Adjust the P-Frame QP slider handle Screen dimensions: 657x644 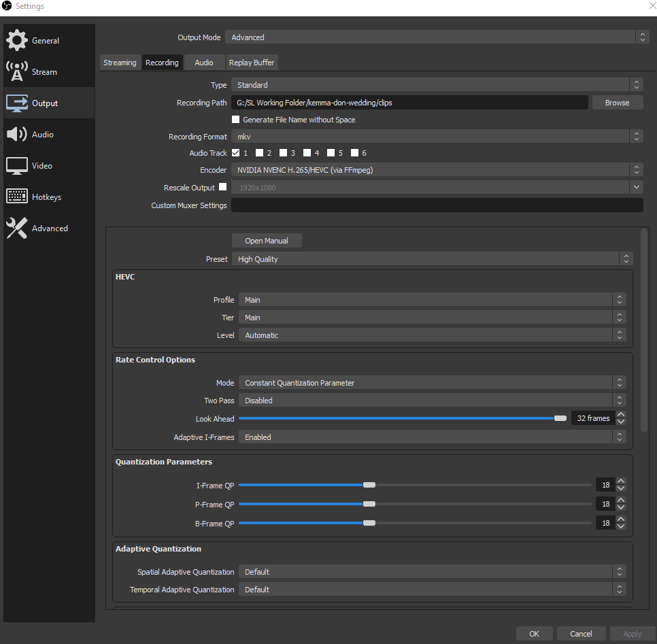[369, 504]
